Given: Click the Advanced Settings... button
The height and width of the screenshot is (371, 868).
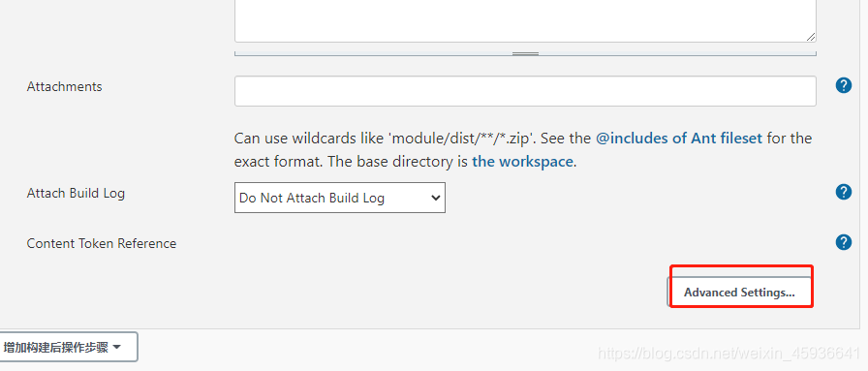Looking at the screenshot, I should tap(739, 293).
